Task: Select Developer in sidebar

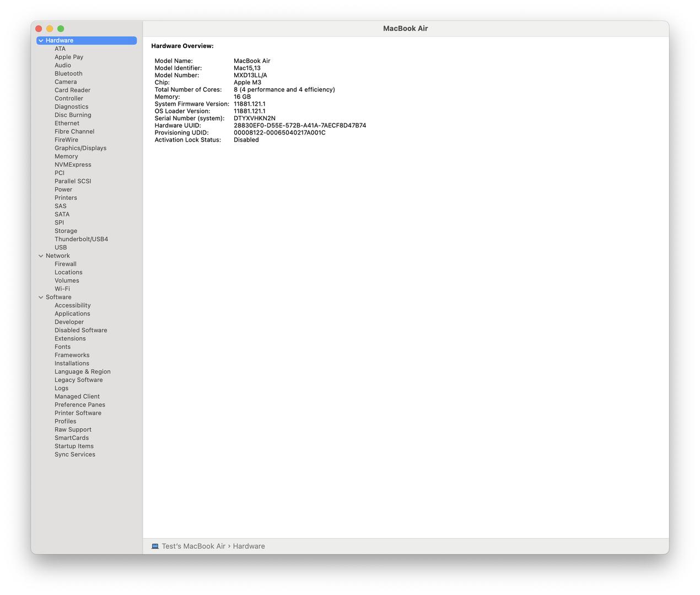Action: coord(69,322)
